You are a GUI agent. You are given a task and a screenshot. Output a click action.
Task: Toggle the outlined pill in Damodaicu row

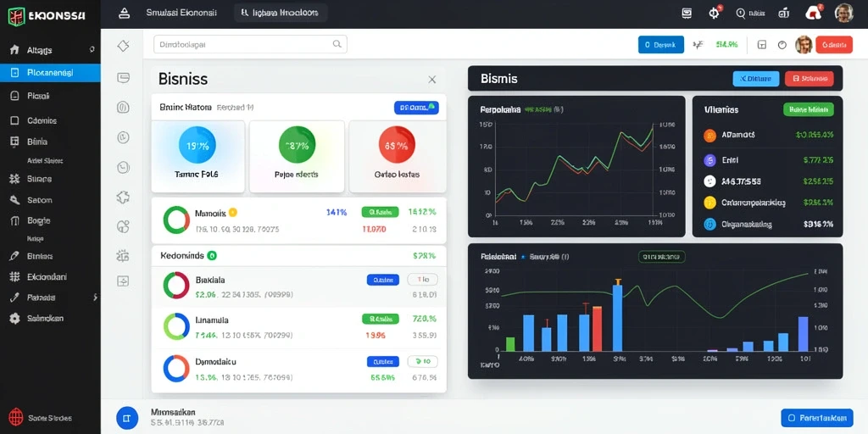coord(422,361)
